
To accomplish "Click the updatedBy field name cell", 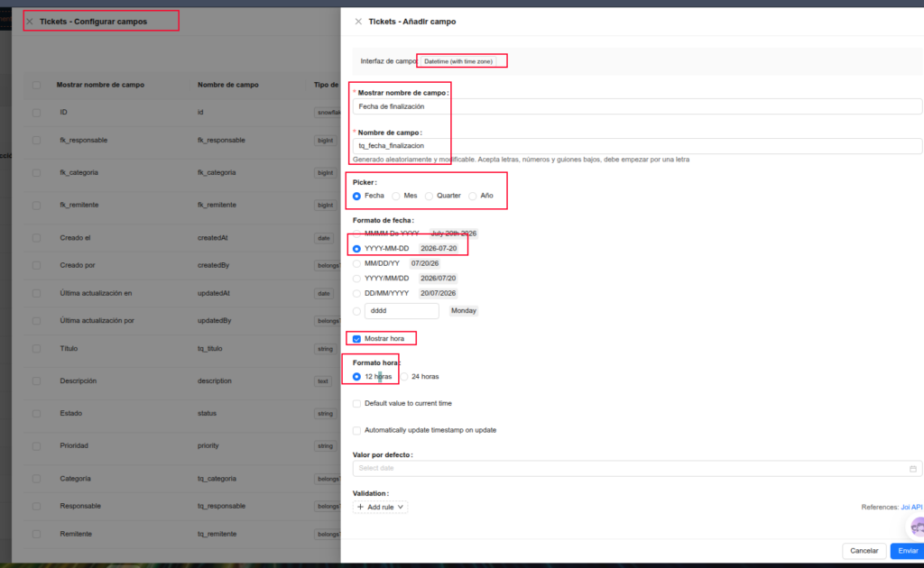I will click(x=214, y=321).
